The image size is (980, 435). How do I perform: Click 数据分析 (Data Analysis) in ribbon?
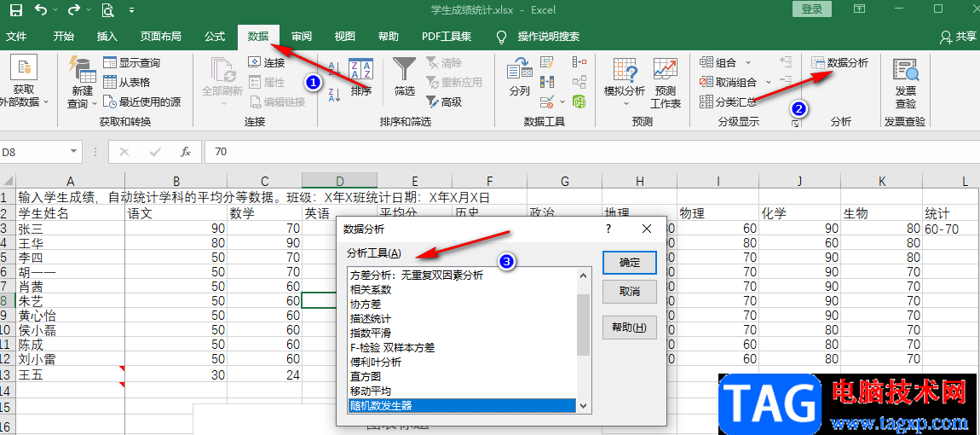(839, 62)
